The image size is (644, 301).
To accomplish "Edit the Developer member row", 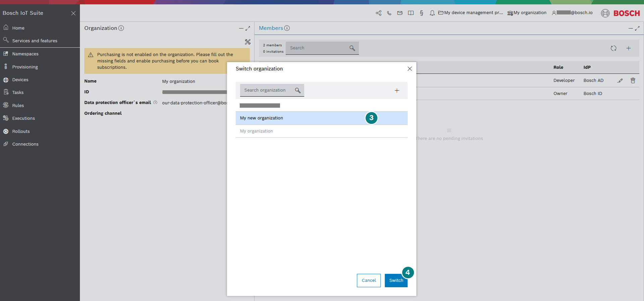I will coord(620,81).
